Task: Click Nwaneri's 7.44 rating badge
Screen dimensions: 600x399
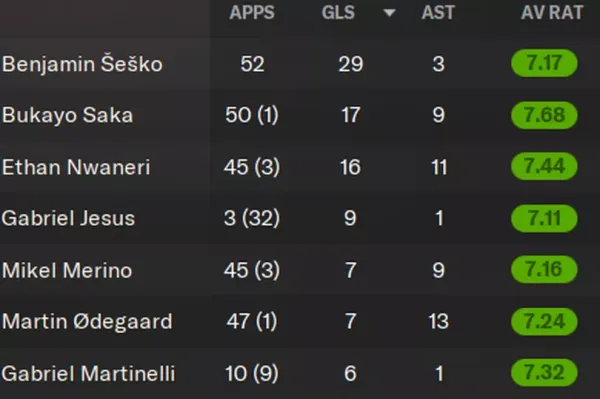Action: (544, 166)
